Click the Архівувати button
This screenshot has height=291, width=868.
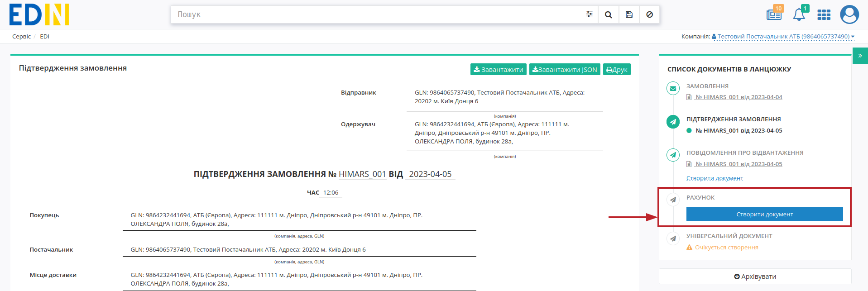point(755,277)
